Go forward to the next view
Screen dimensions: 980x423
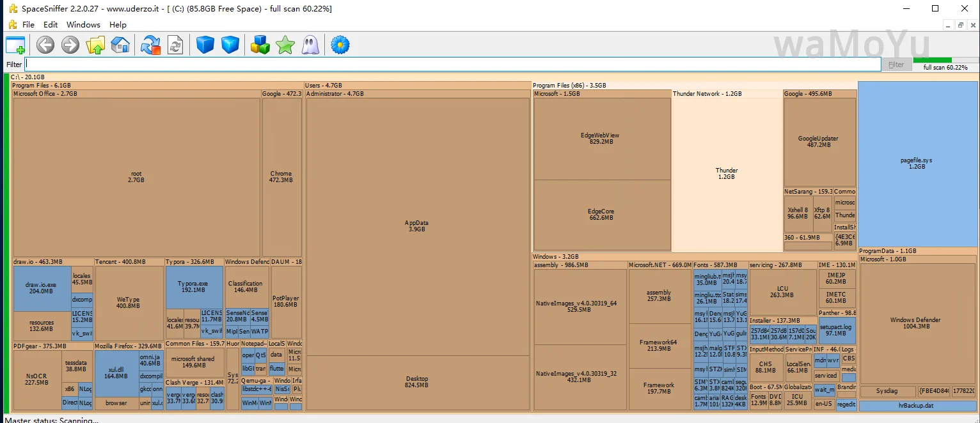tap(70, 45)
